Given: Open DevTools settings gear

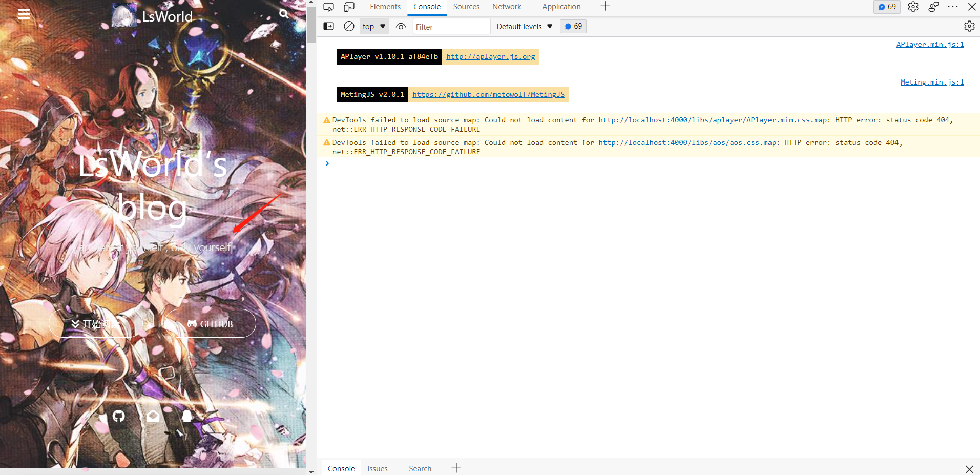Looking at the screenshot, I should click(x=913, y=7).
